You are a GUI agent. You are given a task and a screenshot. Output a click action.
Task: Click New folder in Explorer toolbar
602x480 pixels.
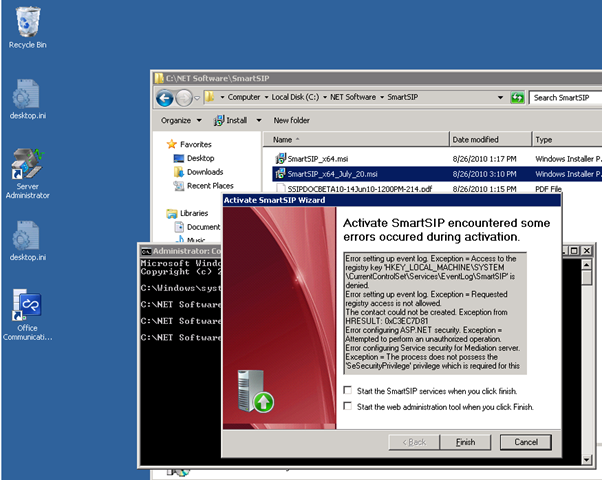point(291,121)
